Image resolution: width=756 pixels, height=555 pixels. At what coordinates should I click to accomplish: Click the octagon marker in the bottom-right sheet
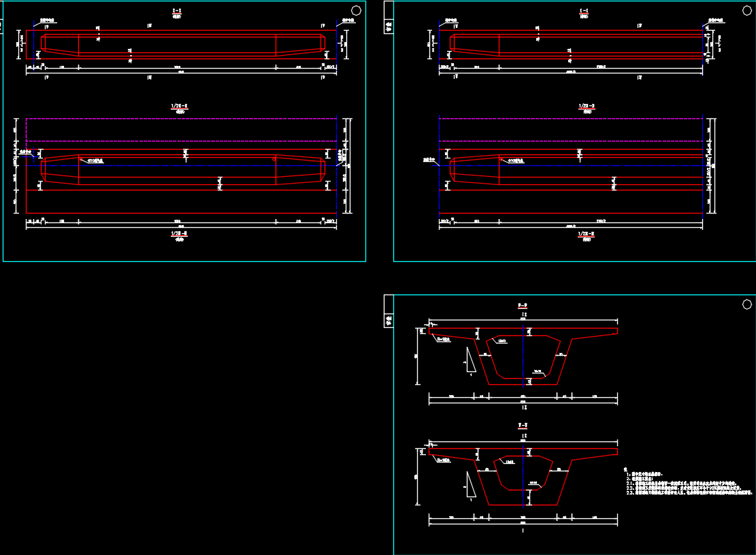coord(747,304)
